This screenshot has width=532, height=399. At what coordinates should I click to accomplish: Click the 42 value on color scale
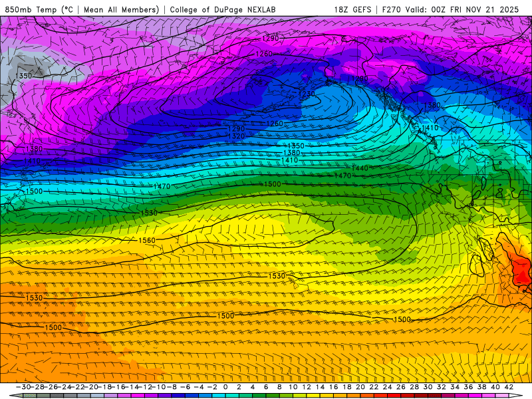tap(509, 387)
